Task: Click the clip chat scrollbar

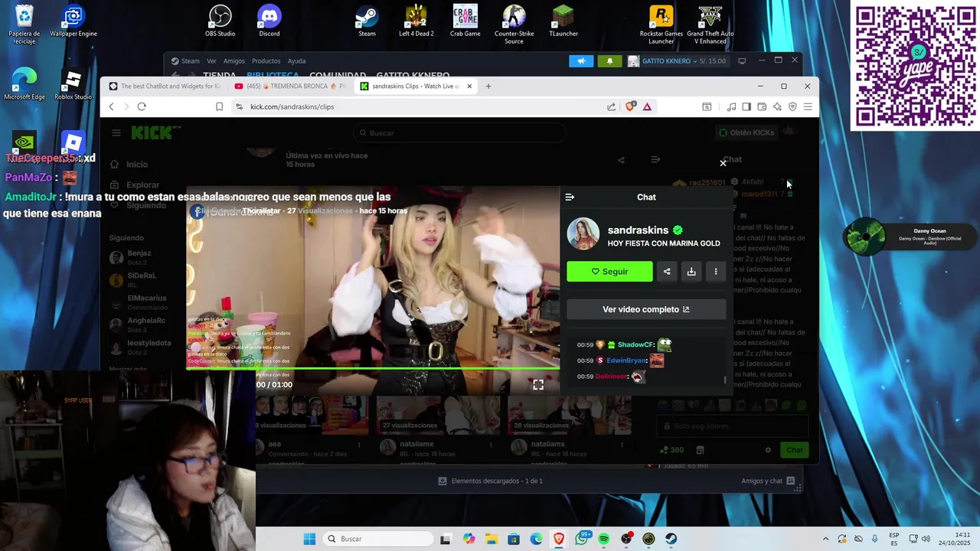Action: click(725, 380)
